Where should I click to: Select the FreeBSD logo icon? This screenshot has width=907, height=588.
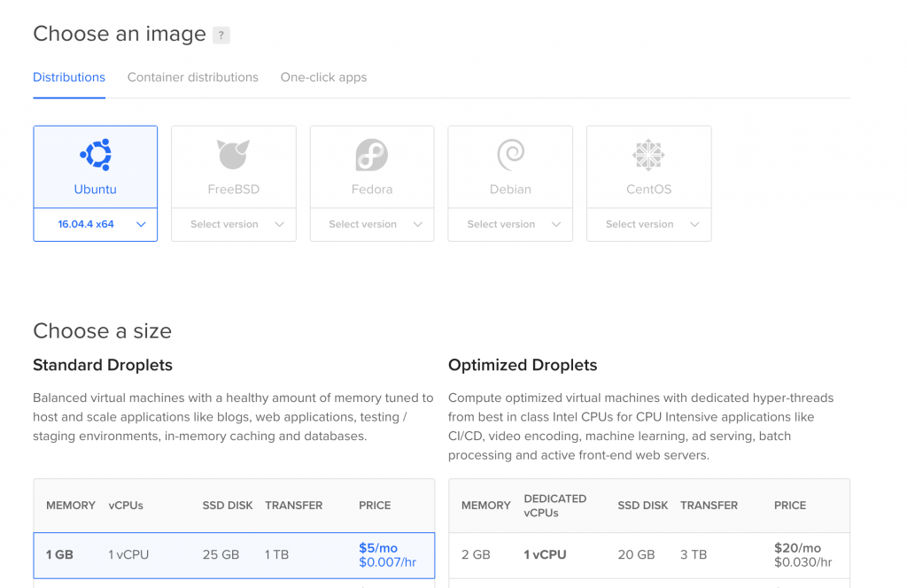tap(234, 155)
